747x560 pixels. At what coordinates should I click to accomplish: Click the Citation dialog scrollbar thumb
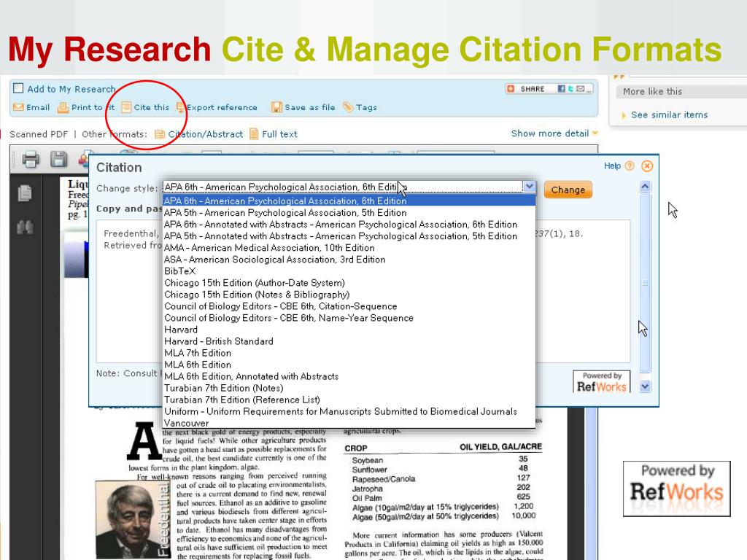645,283
